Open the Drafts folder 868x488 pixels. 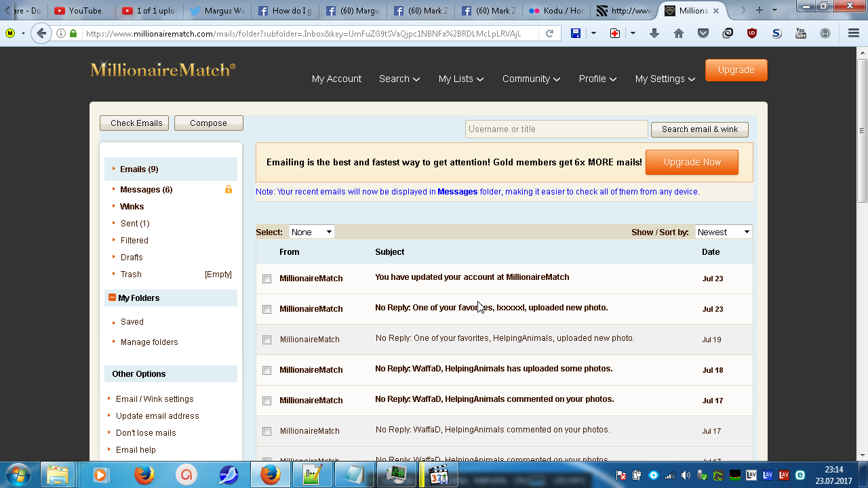(132, 258)
